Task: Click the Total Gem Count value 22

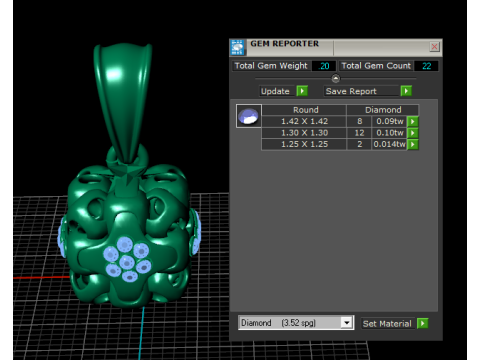Action: coord(426,66)
